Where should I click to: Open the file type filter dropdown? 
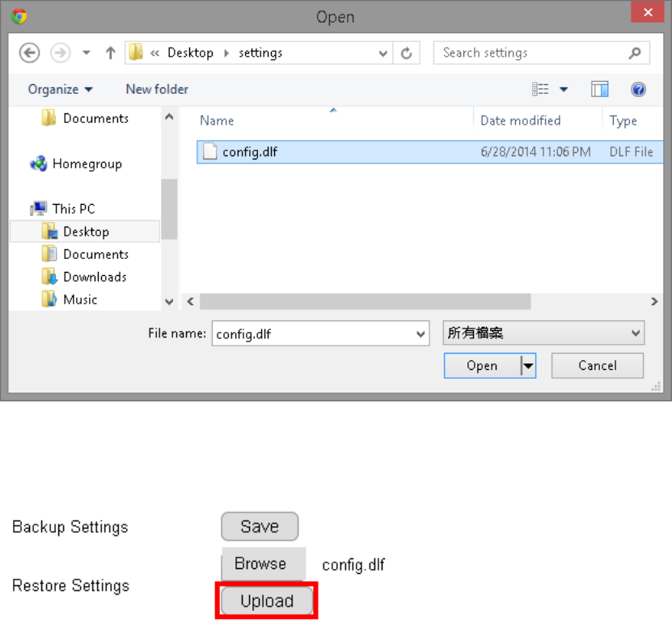[543, 333]
